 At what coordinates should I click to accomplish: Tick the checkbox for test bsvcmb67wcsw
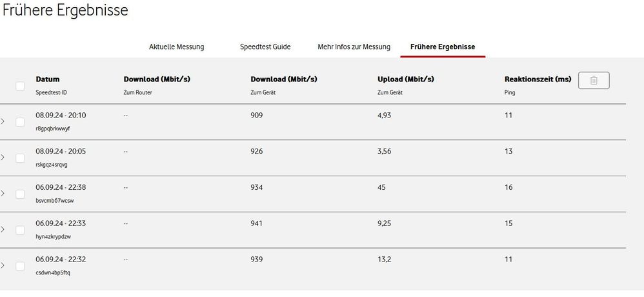click(x=20, y=194)
